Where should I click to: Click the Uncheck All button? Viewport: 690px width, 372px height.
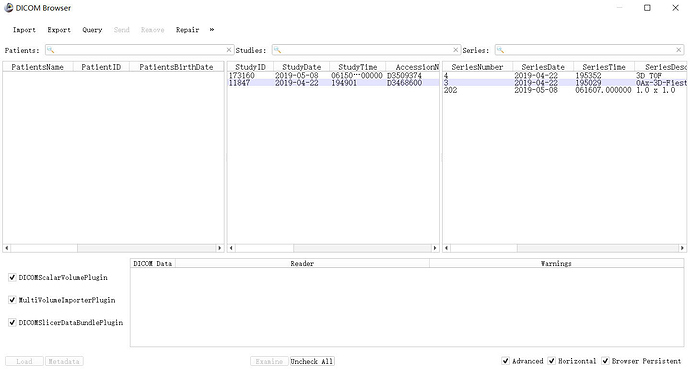click(x=312, y=361)
